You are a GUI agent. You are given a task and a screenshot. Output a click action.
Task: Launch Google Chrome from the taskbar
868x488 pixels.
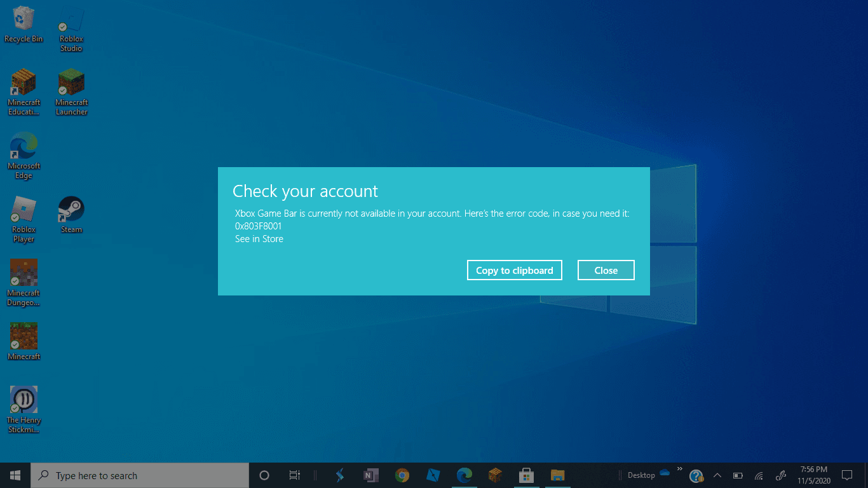click(402, 475)
